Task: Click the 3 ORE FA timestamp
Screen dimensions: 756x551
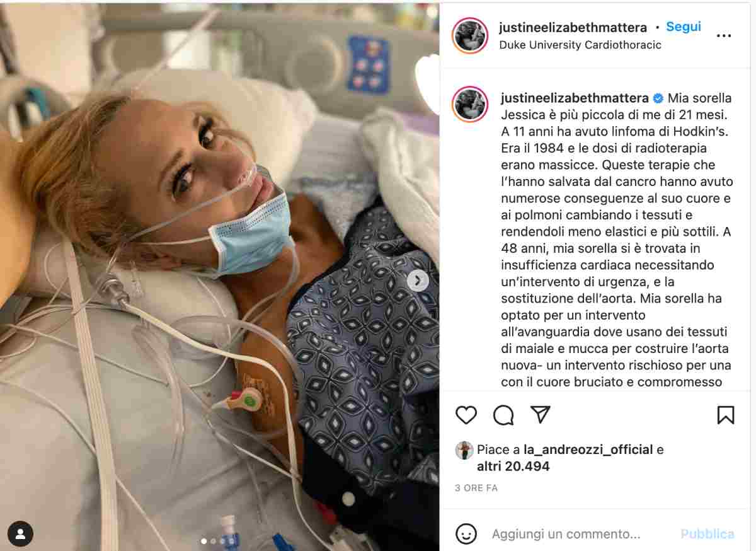Action: tap(476, 488)
